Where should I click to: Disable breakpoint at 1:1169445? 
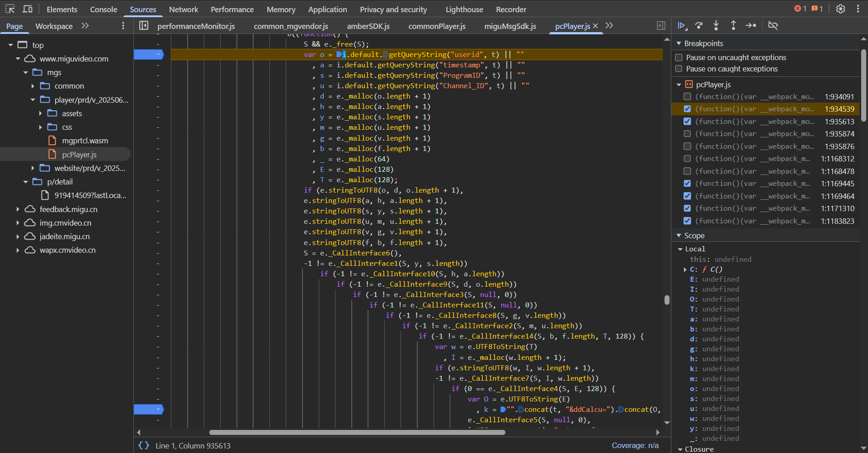coord(687,183)
